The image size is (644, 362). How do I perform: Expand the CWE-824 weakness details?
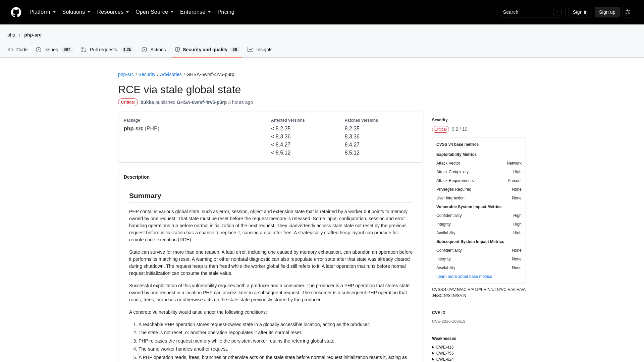click(443, 359)
